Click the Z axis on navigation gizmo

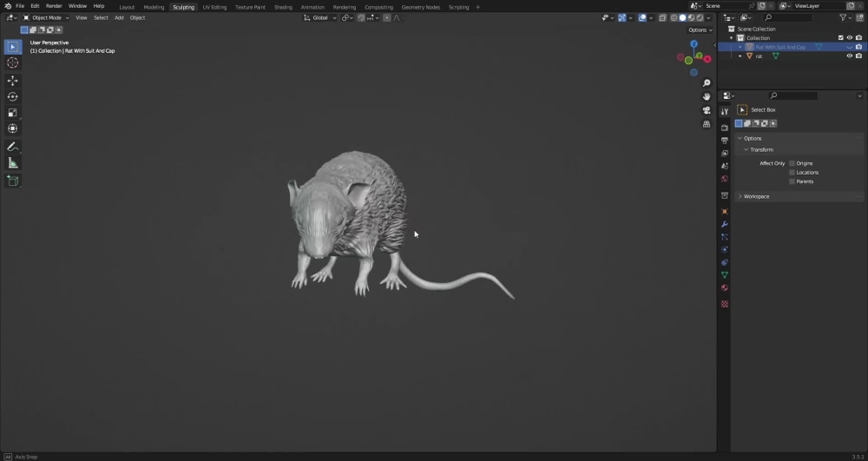694,43
